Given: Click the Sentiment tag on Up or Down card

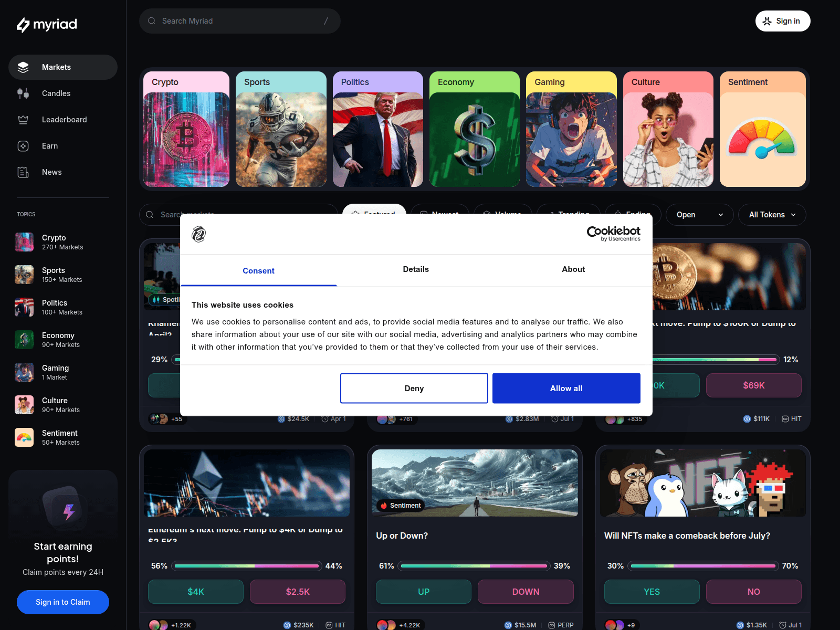Looking at the screenshot, I should coord(401,506).
